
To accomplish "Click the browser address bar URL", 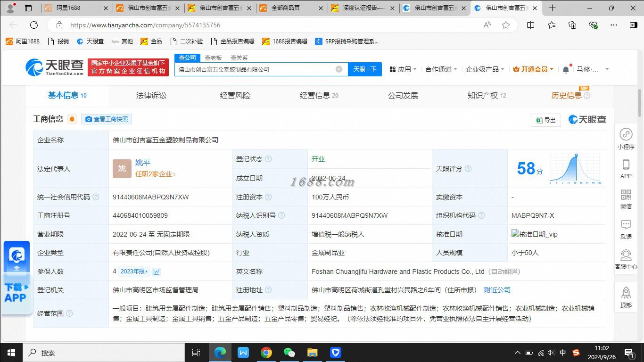I will pyautogui.click(x=145, y=25).
